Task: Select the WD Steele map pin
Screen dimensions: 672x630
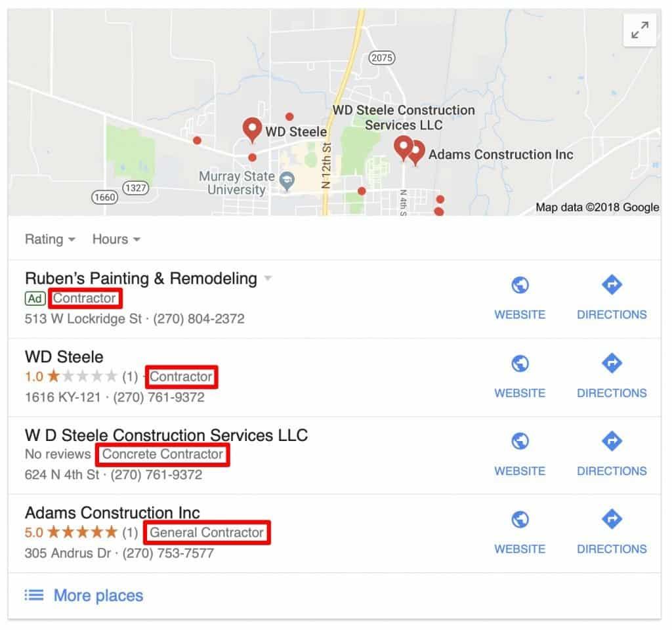Action: (x=252, y=129)
